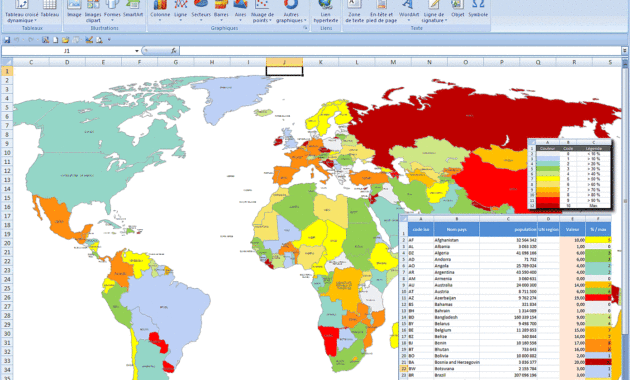Click the 'Australia' country name cell
The width and height of the screenshot is (630, 380).
click(x=456, y=285)
